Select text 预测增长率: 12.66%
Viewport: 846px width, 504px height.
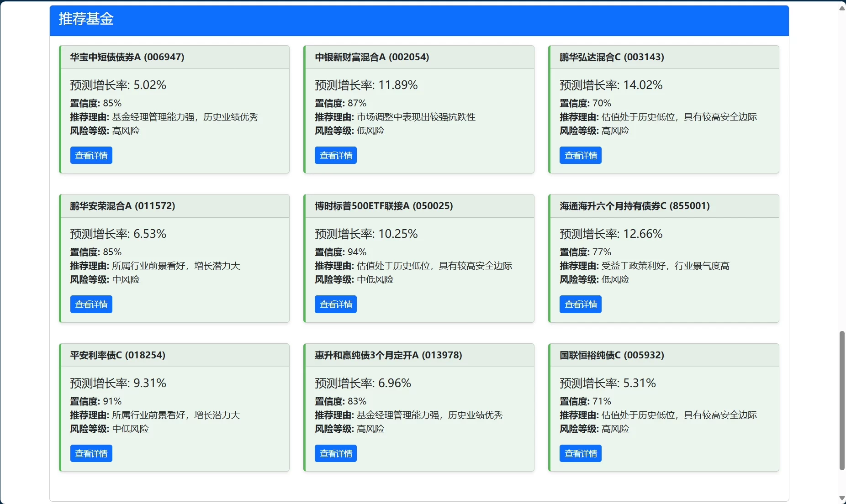coord(611,234)
